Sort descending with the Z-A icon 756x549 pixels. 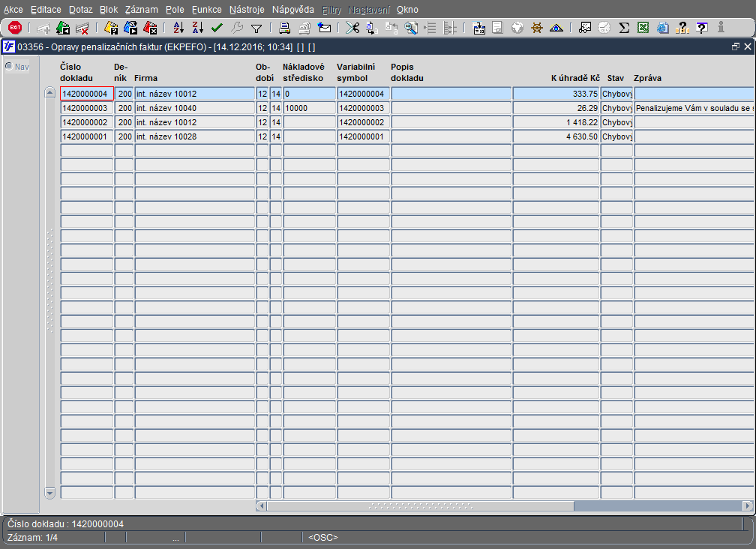pyautogui.click(x=198, y=28)
